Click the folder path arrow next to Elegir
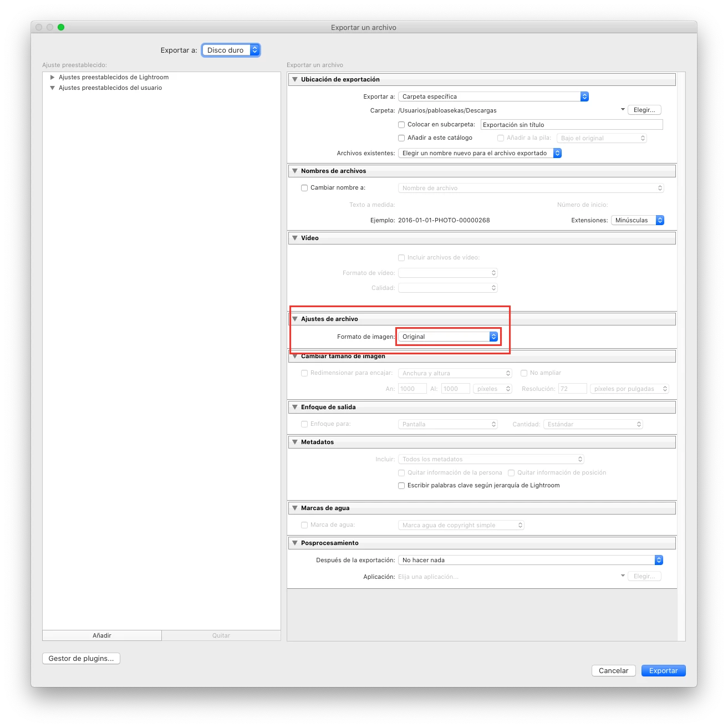728x728 pixels. click(x=623, y=110)
